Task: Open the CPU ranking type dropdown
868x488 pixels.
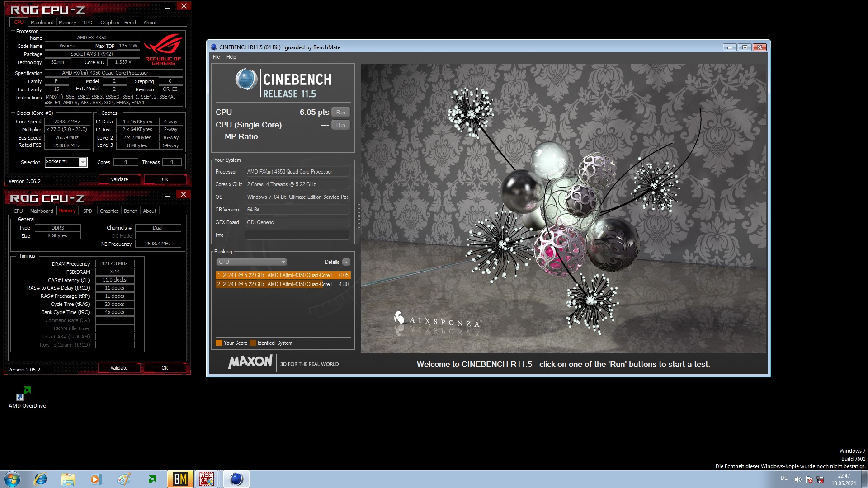Action: tap(251, 262)
